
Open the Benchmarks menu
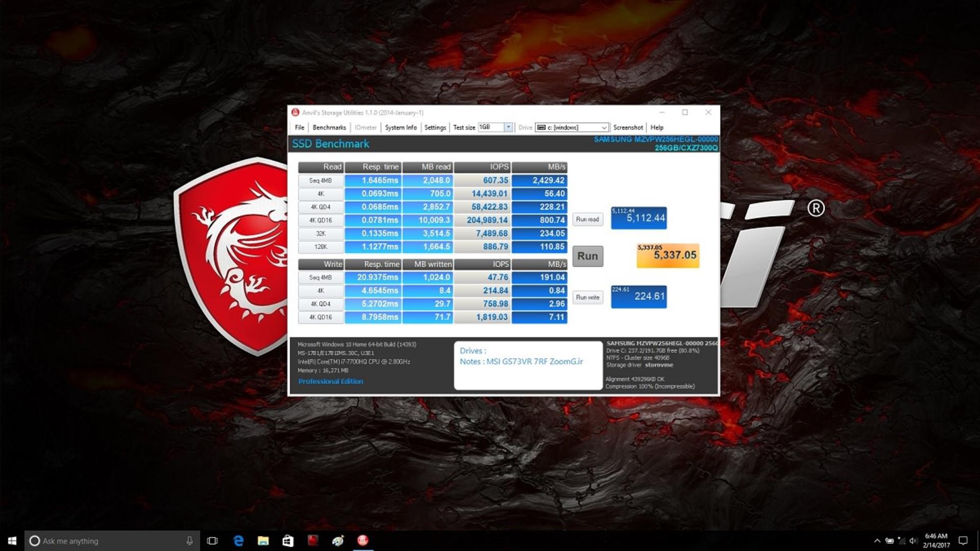coord(329,128)
